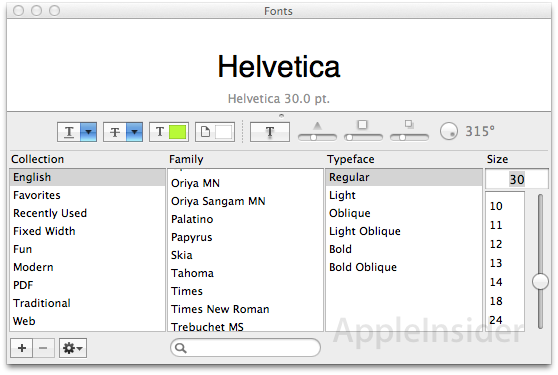Select the Light Oblique typeface
The height and width of the screenshot is (375, 558).
(404, 231)
